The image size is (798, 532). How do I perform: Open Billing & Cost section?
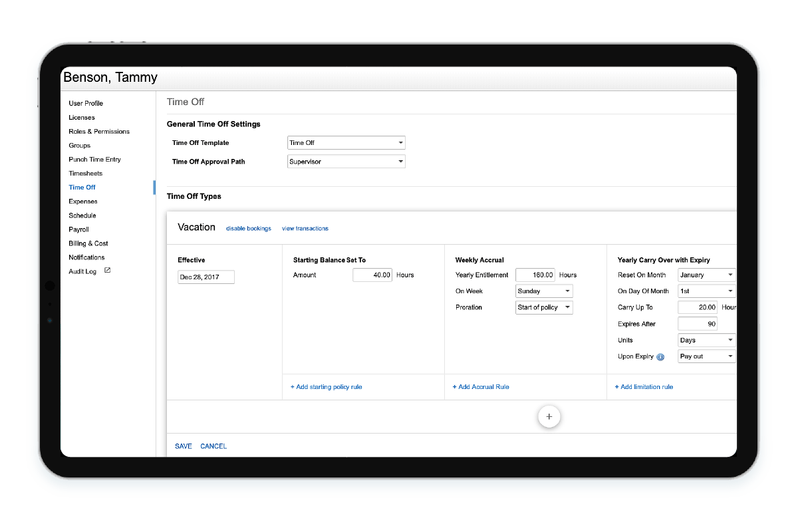[88, 243]
